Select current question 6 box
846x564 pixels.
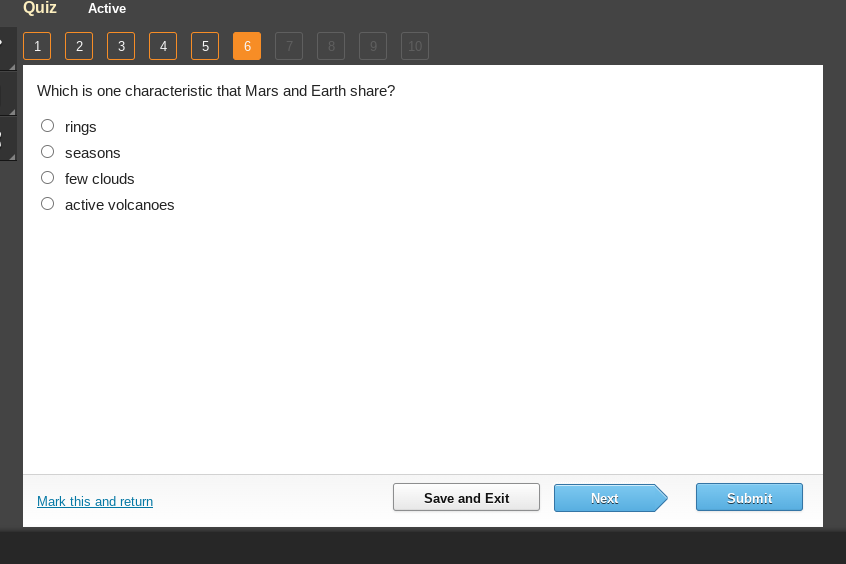[x=247, y=46]
